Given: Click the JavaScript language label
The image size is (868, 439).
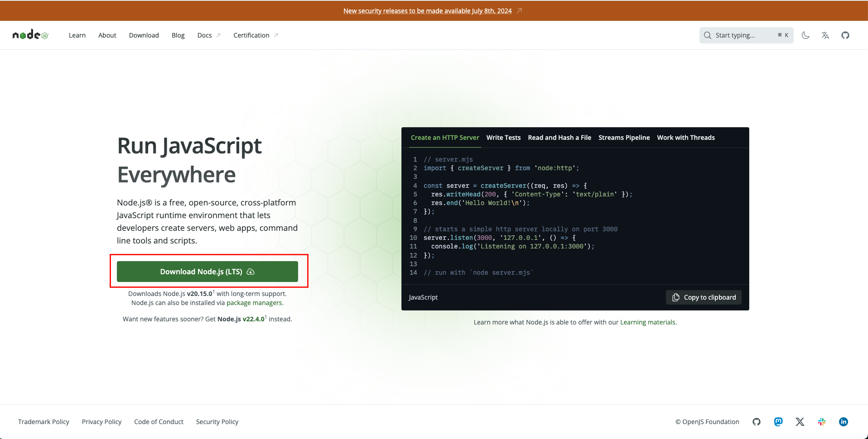Looking at the screenshot, I should pos(423,297).
